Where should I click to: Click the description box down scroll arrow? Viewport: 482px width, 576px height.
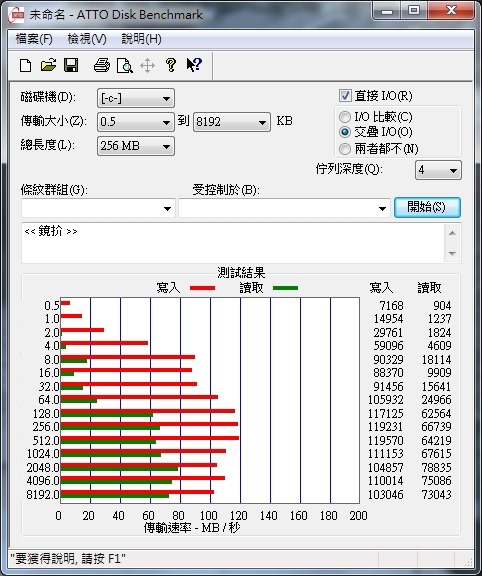pos(452,253)
